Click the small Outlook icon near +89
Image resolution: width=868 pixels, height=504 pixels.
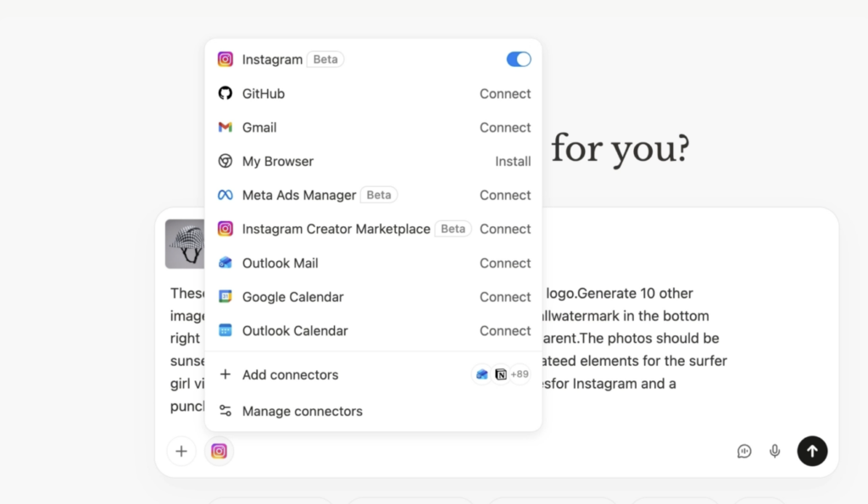pos(482,374)
